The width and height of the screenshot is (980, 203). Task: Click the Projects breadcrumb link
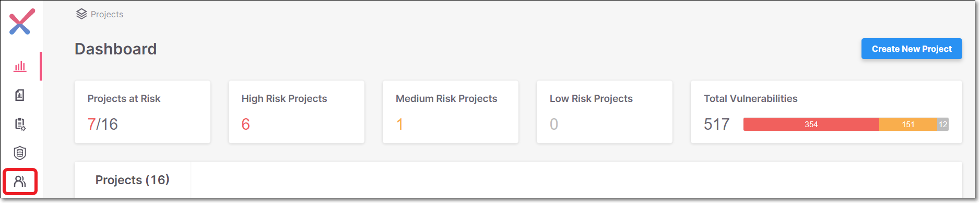click(x=107, y=14)
